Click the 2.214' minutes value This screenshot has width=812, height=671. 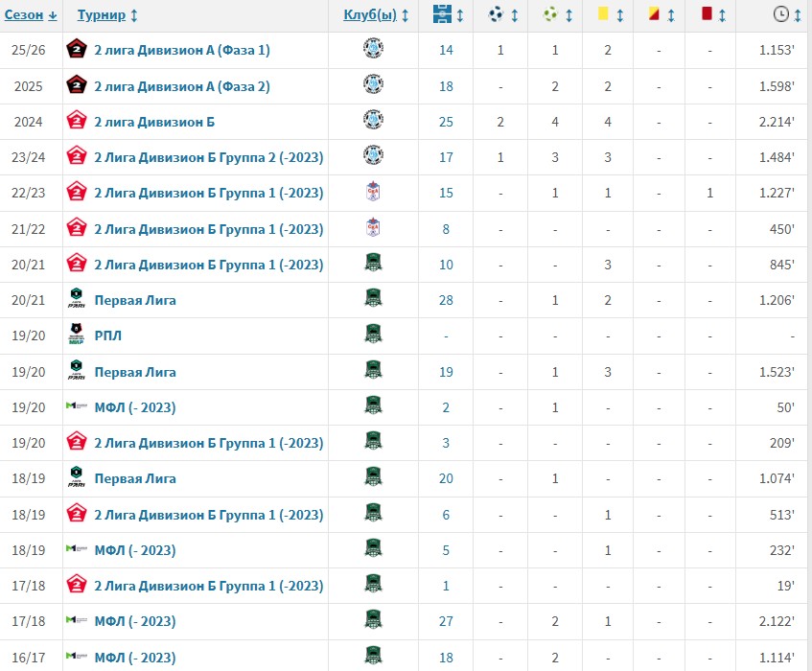point(777,122)
